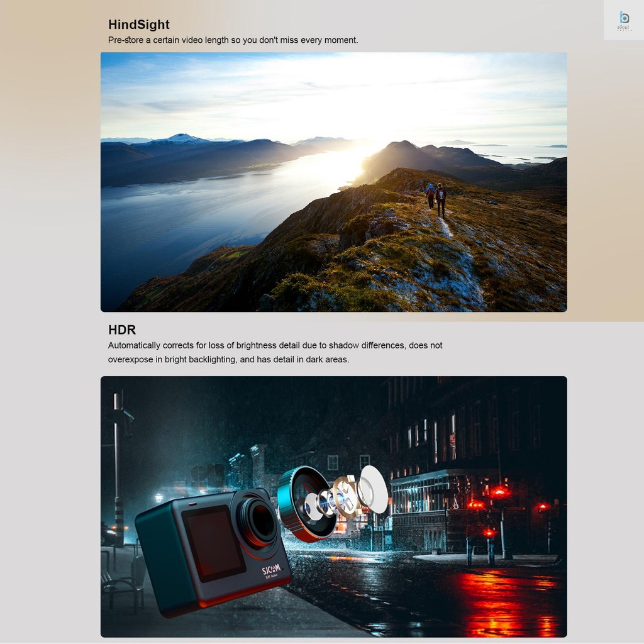This screenshot has width=644, height=644.
Task: Click the snow-capped peak in the distance
Action: tap(181, 138)
